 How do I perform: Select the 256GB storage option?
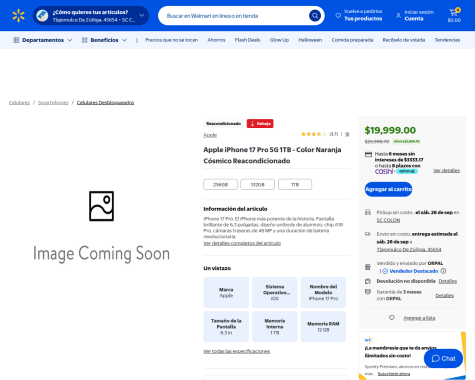click(x=220, y=184)
